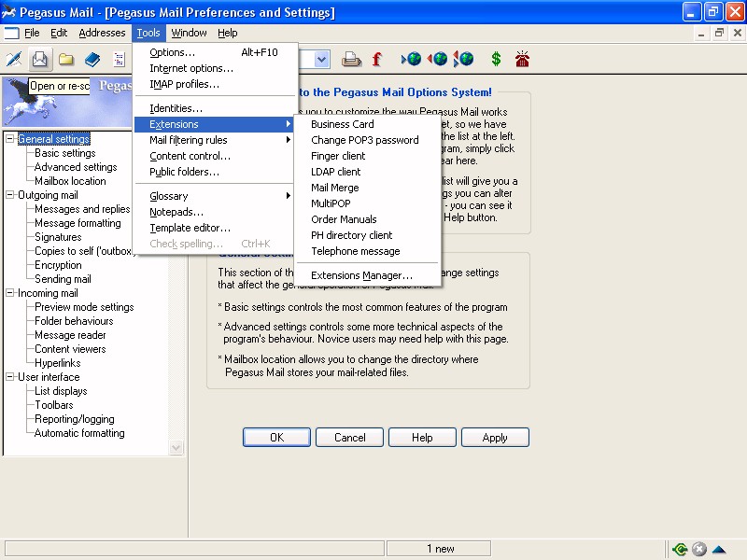
Task: Open the toolbar combo box dropdown arrow
Action: click(x=322, y=60)
